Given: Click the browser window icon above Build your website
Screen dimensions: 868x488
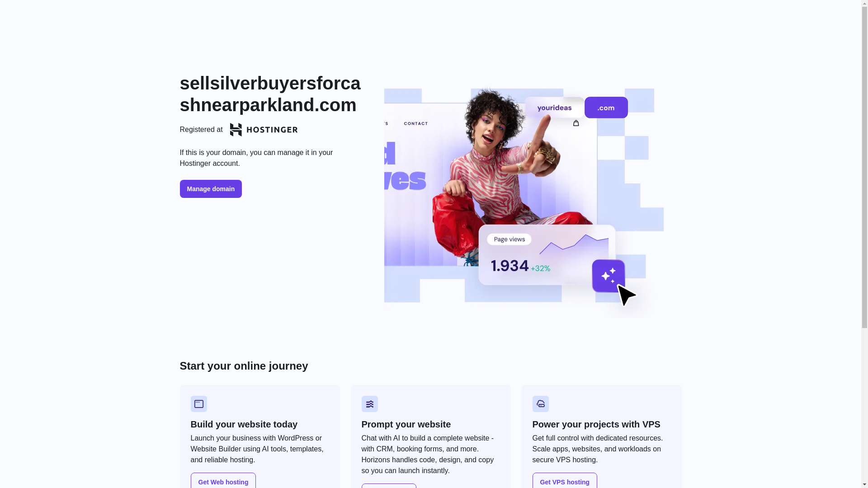Looking at the screenshot, I should (x=199, y=404).
